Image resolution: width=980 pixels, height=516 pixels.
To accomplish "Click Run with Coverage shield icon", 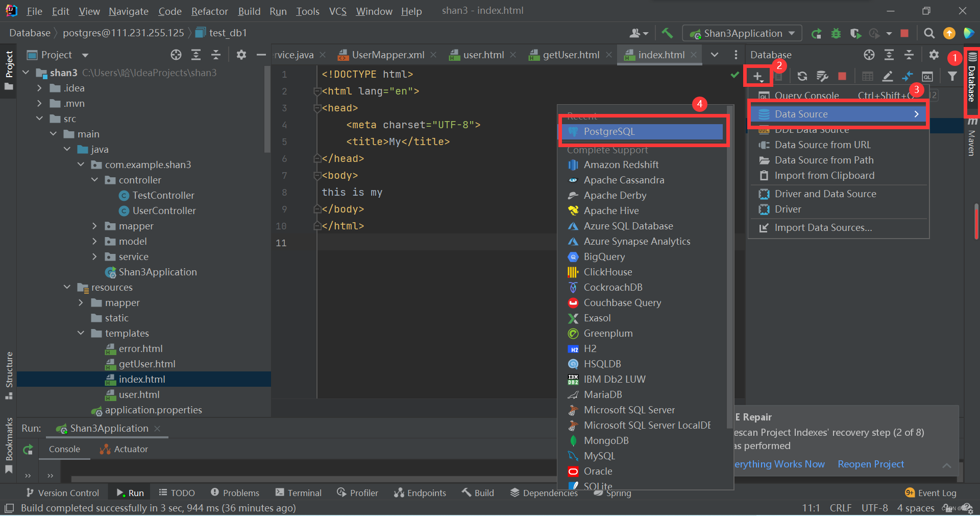I will coord(856,33).
